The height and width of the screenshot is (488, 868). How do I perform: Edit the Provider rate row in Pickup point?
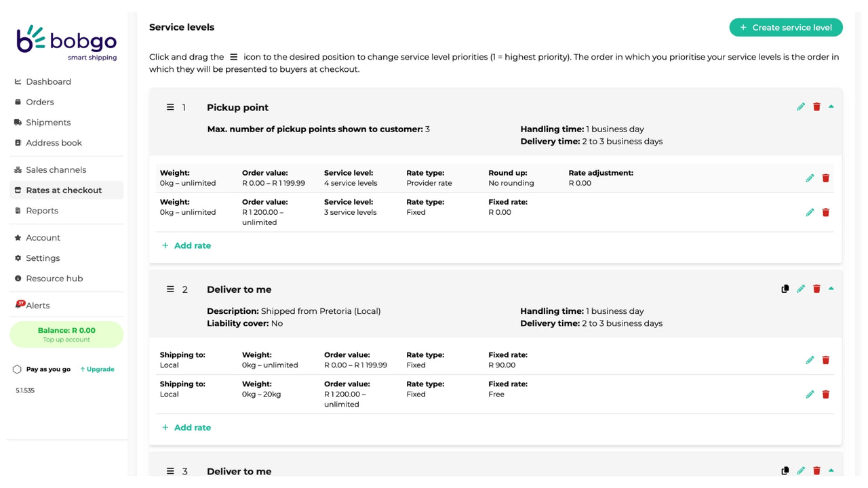click(x=810, y=178)
